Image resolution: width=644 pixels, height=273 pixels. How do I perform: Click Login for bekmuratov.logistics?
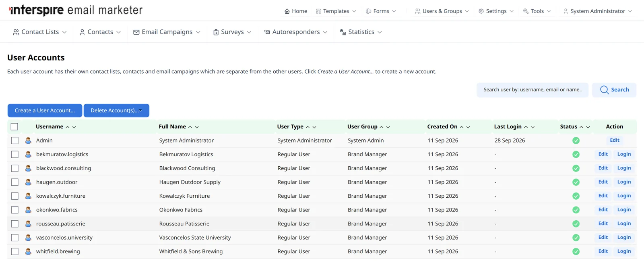pos(624,154)
